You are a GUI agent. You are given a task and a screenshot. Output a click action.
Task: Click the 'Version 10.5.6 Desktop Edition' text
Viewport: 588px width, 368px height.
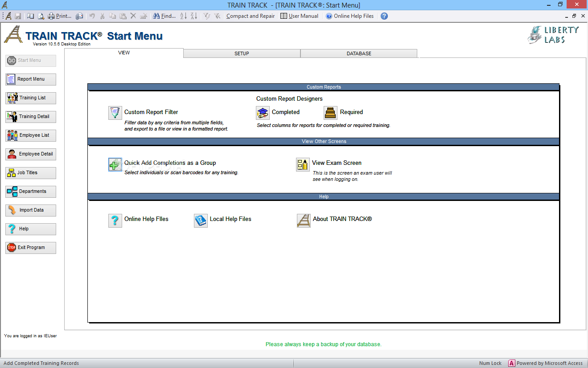click(x=62, y=44)
